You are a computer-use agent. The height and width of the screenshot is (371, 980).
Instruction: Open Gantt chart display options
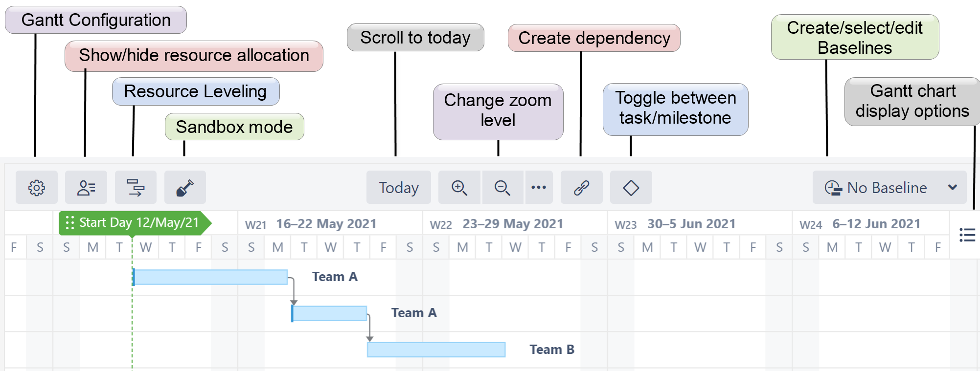pos(967,235)
